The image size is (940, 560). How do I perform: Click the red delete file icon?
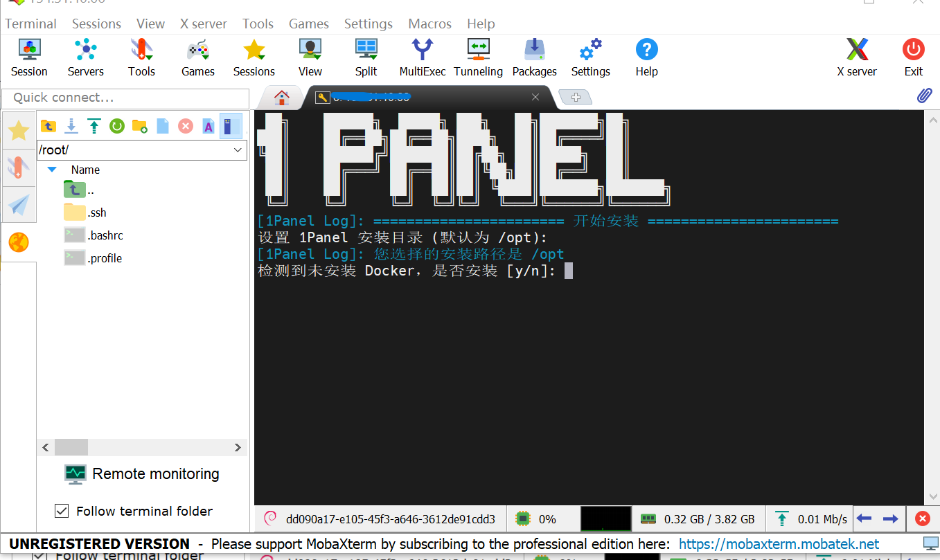pos(185,126)
